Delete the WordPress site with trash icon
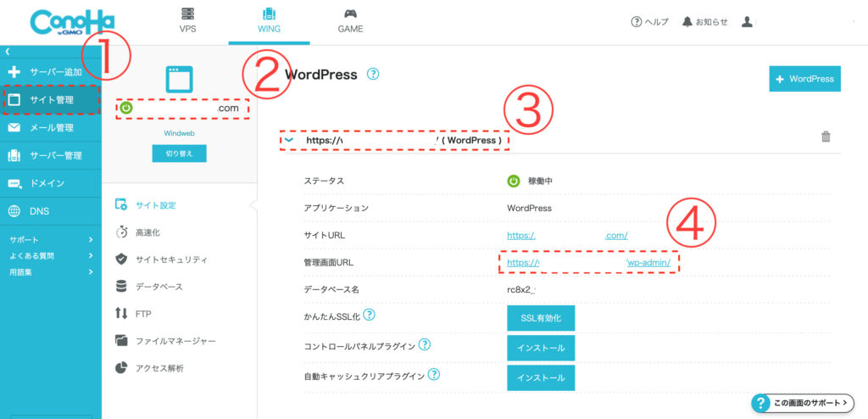Viewport: 868px width, 419px height. (x=826, y=137)
